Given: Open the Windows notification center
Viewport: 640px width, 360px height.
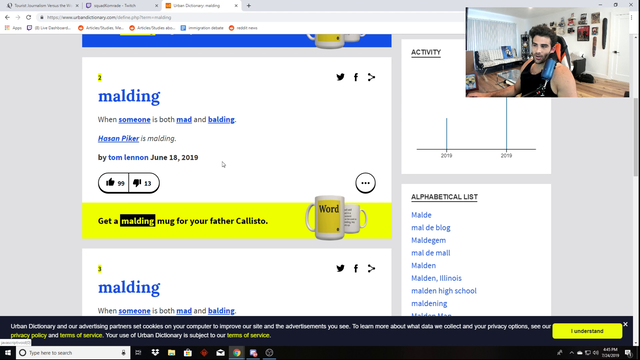Looking at the screenshot, I should (629, 353).
